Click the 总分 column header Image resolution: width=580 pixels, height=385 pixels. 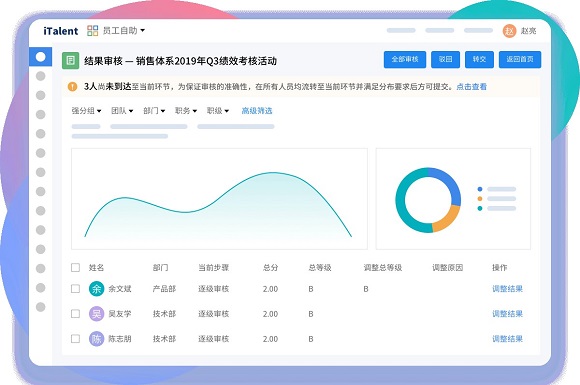coord(270,267)
